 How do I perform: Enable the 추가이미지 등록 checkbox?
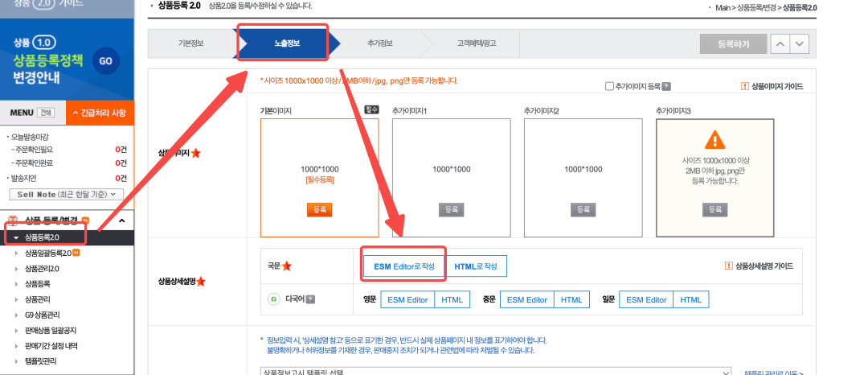(x=609, y=86)
